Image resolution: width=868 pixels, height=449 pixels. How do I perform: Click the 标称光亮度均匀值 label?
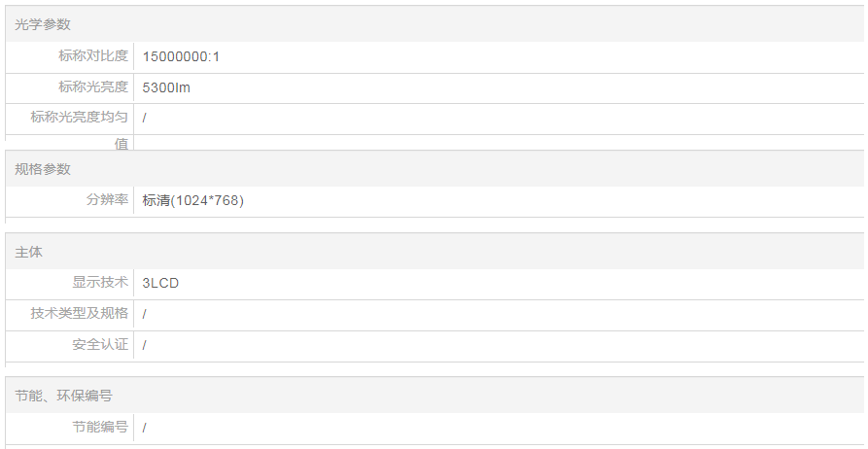pyautogui.click(x=80, y=119)
